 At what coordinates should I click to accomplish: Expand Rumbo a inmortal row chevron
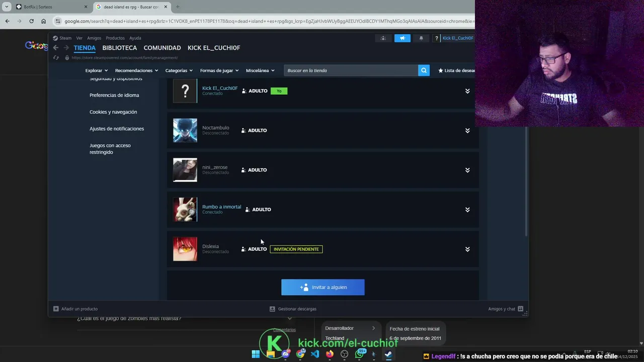(x=467, y=210)
